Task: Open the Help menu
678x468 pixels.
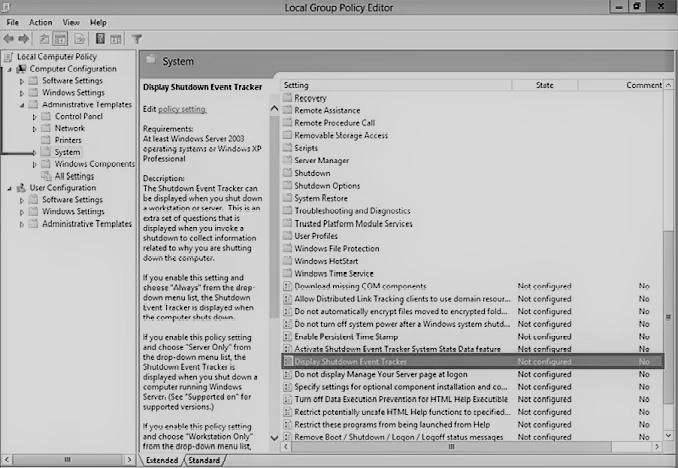Action: point(98,22)
